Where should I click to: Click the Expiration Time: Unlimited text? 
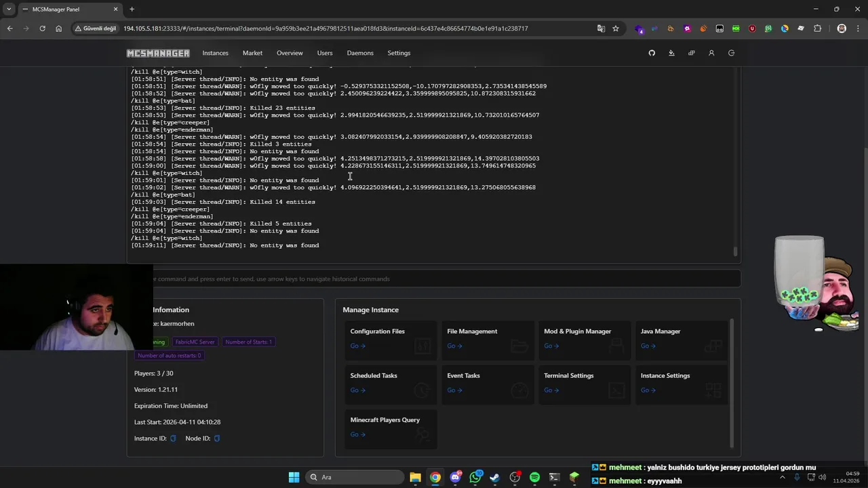171,406
